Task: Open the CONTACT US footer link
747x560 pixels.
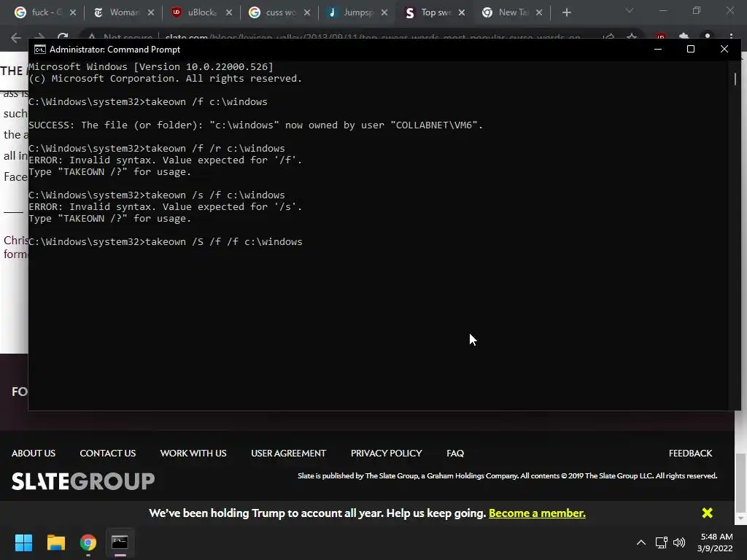Action: click(x=108, y=454)
